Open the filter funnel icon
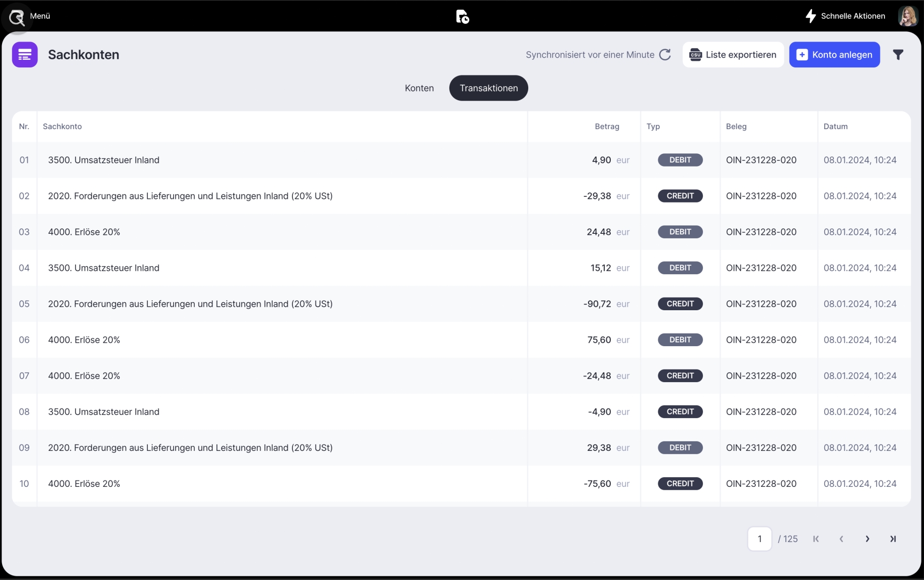Viewport: 924px width, 580px height. point(898,55)
